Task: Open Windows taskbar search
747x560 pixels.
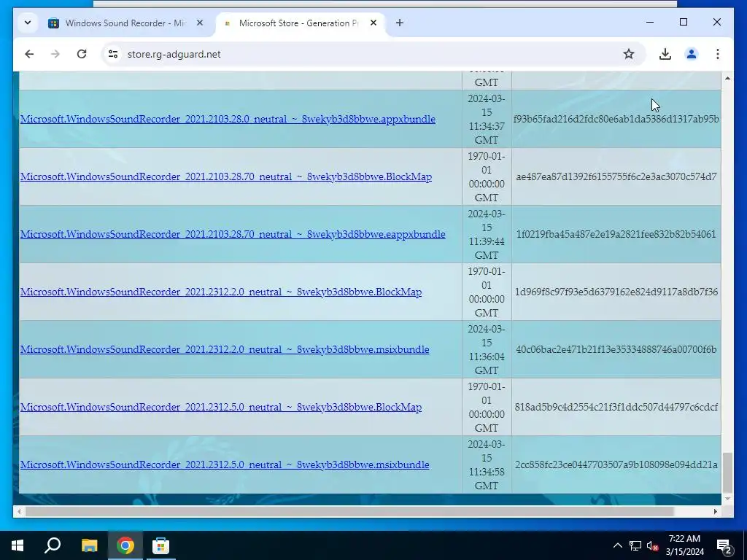Action: [x=53, y=545]
